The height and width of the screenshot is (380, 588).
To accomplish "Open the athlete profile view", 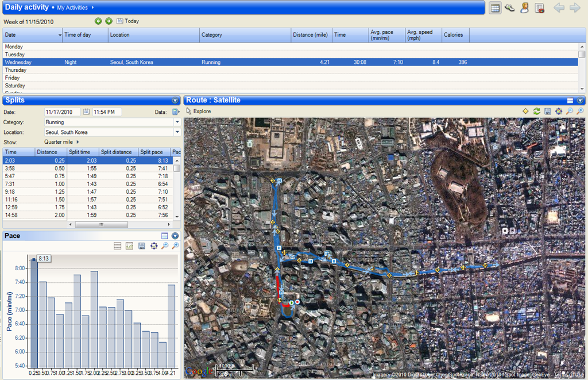I will coord(525,8).
